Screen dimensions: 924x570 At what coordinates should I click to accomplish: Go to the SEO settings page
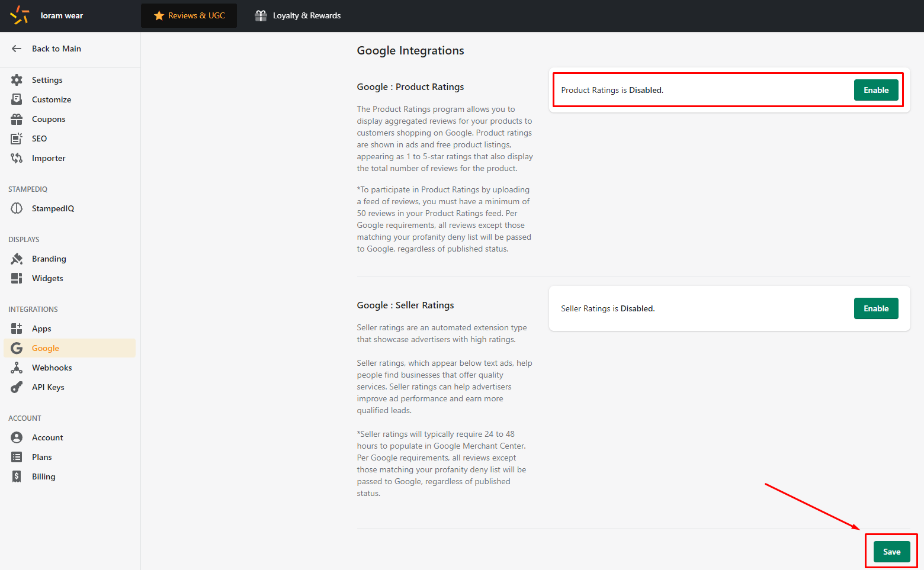39,139
